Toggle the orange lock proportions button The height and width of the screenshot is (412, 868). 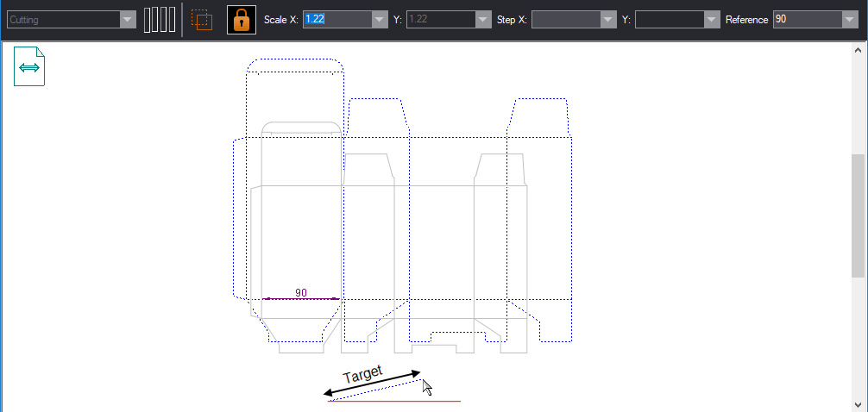point(242,19)
